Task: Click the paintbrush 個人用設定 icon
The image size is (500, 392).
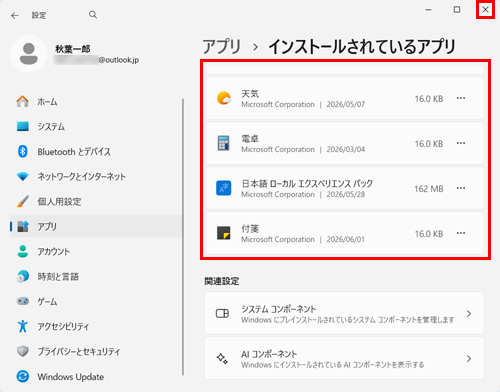Action: (23, 201)
